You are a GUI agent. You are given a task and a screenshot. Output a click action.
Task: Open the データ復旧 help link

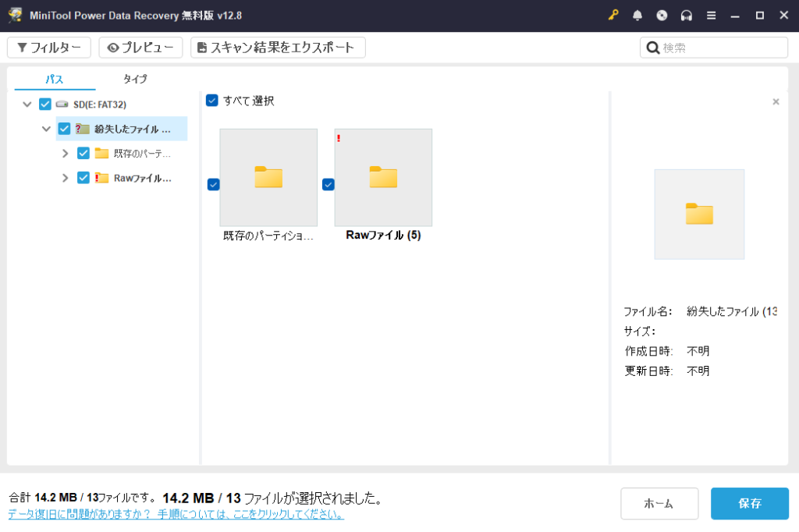(x=176, y=515)
